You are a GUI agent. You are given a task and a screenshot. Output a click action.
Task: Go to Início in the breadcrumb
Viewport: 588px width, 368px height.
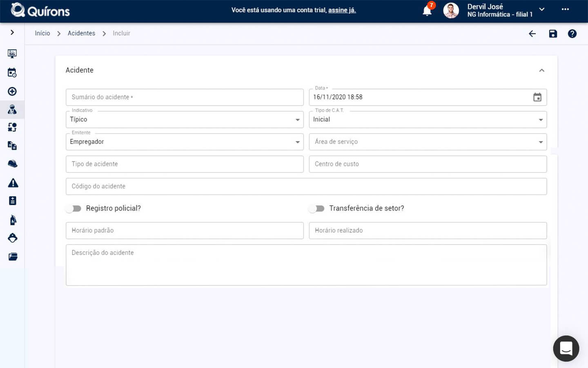tap(42, 33)
